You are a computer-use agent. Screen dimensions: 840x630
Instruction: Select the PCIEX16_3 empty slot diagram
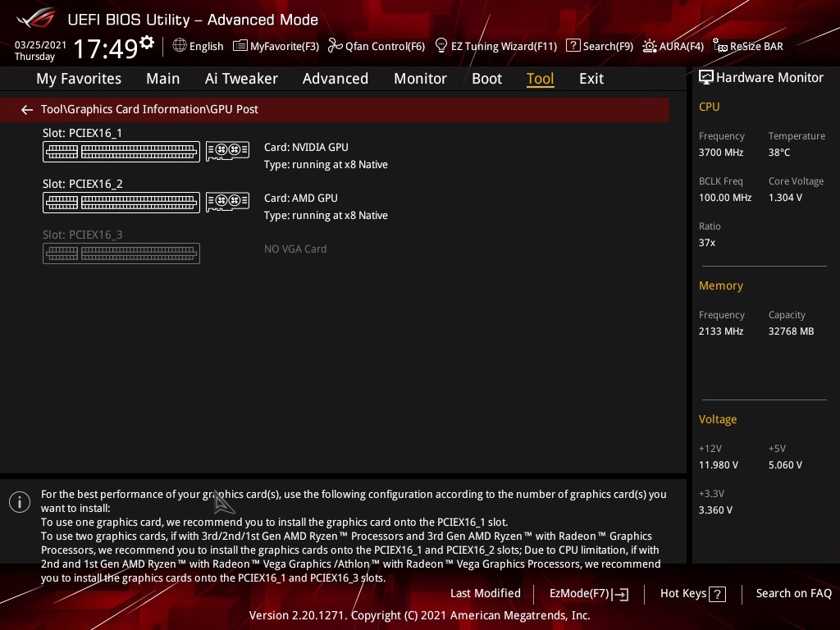pyautogui.click(x=121, y=253)
